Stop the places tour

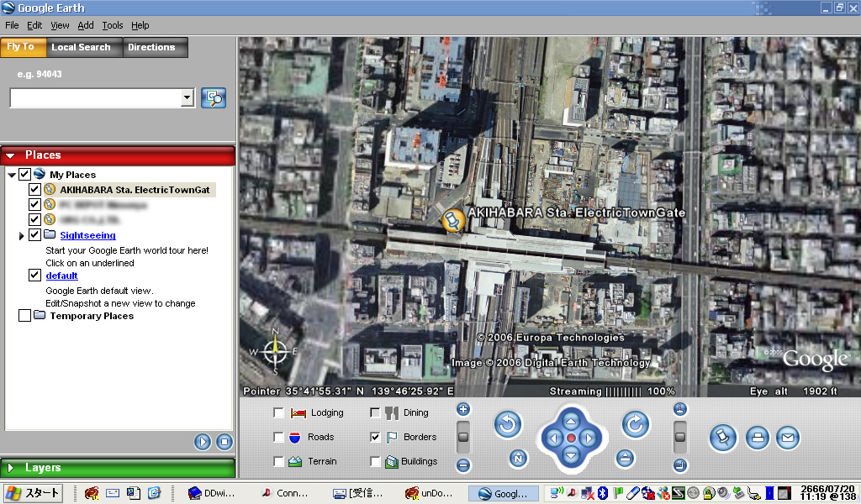coord(224,442)
